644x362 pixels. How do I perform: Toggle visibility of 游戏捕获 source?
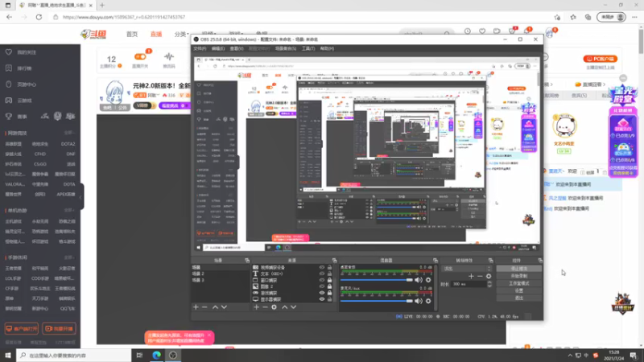pos(321,293)
